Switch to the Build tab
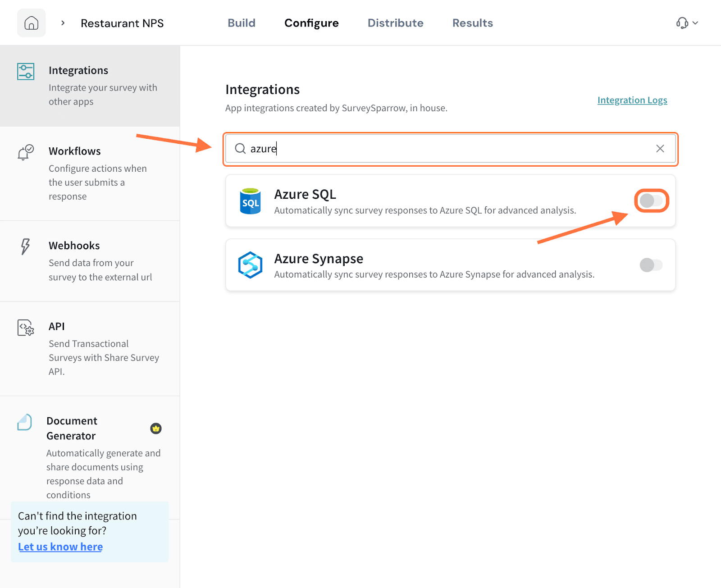This screenshot has height=588, width=721. click(242, 23)
